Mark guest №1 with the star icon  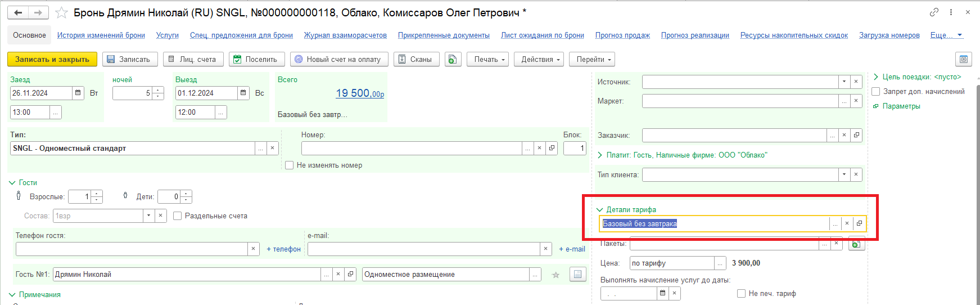[556, 275]
